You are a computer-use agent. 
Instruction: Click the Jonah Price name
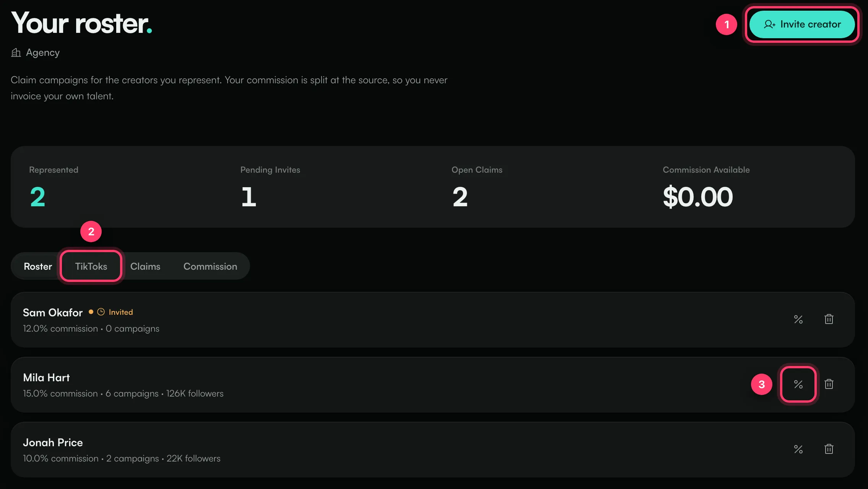(x=53, y=442)
